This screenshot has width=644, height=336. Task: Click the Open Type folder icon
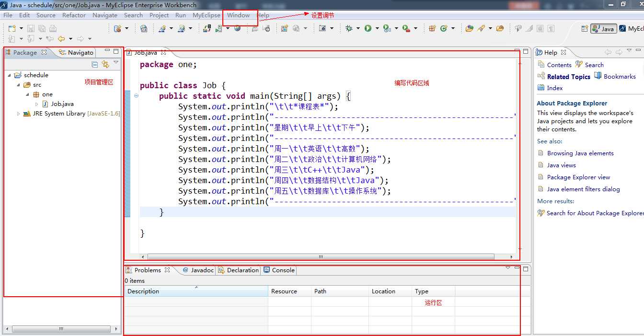coord(469,28)
